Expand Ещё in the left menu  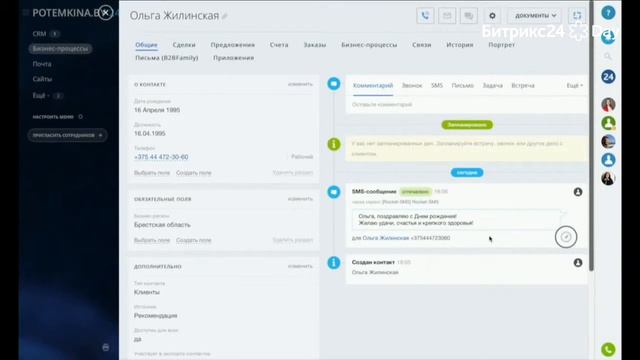coord(41,96)
